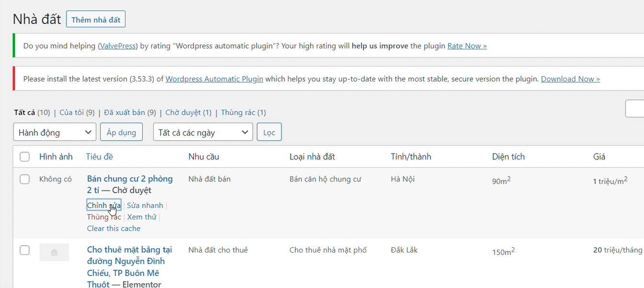Select checkbox for Bán chung cư 2 phòng
Image resolution: width=644 pixels, height=288 pixels.
[x=24, y=179]
